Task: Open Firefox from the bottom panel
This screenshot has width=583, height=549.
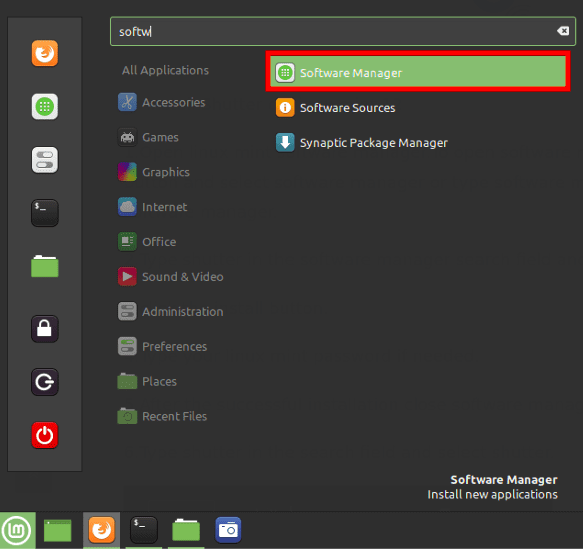Action: [x=102, y=530]
